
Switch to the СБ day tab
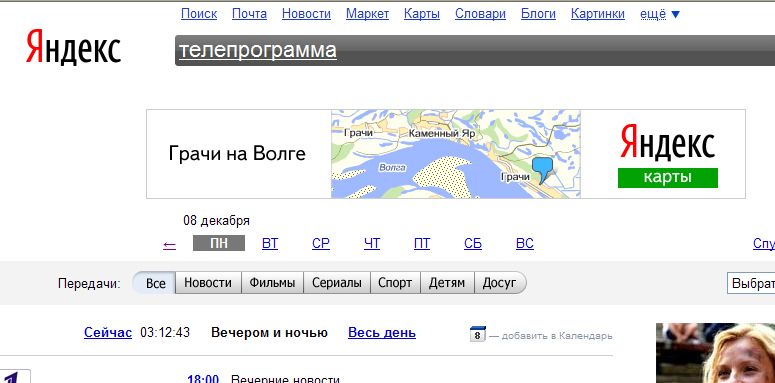pos(473,244)
